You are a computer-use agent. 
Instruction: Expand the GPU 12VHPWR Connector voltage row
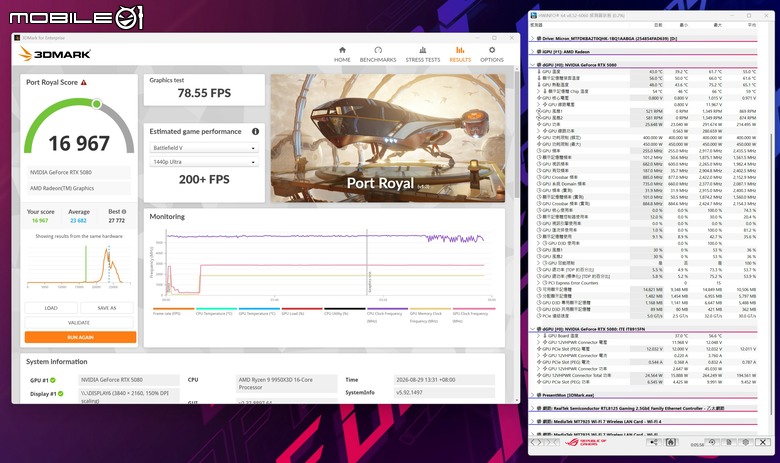[539, 342]
